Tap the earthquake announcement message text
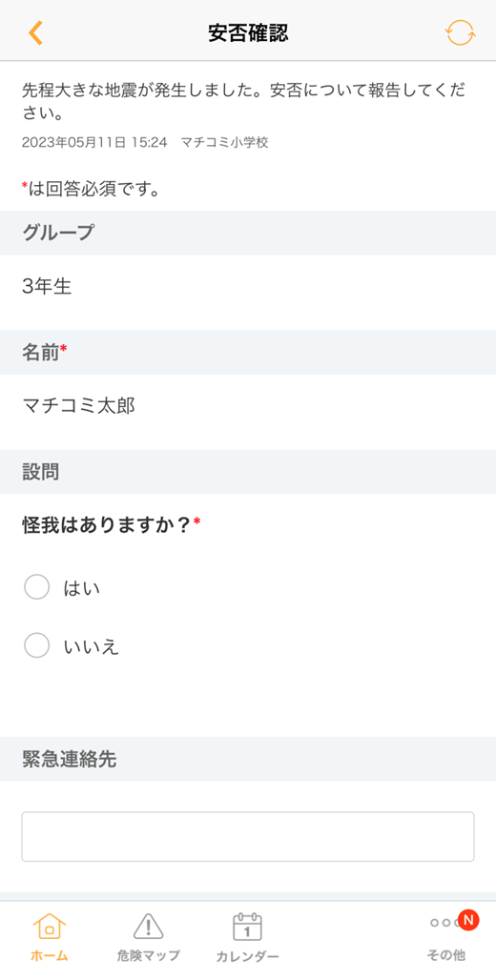Image resolution: width=496 pixels, height=980 pixels. point(243,101)
